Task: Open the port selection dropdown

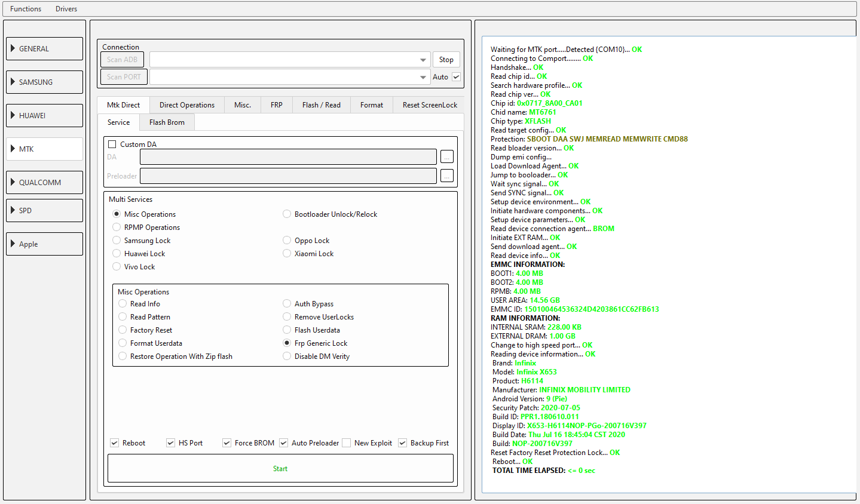Action: coord(290,77)
